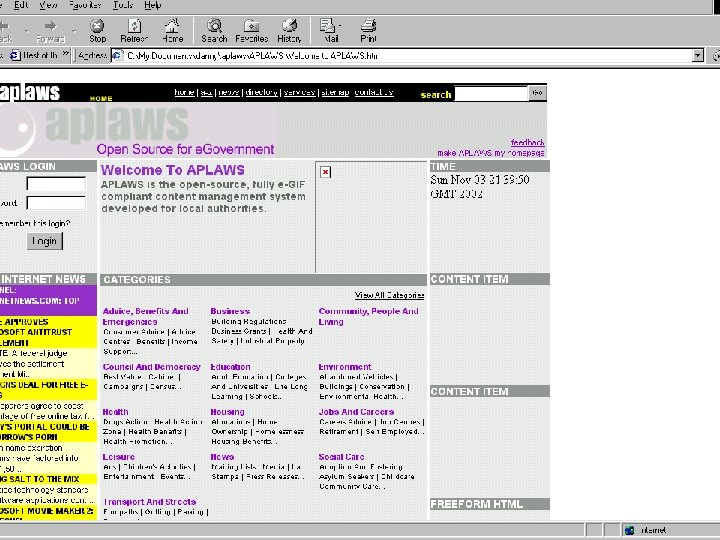Open the Housing category link
The height and width of the screenshot is (540, 720).
point(227,412)
